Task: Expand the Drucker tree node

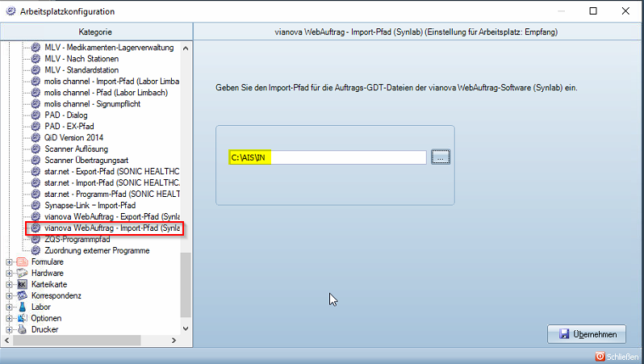Action: (9, 329)
